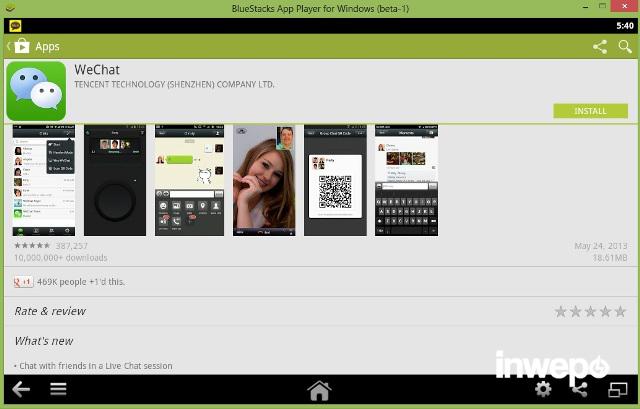
Task: Click the third rating star in Rate & review
Action: pyautogui.click(x=591, y=311)
